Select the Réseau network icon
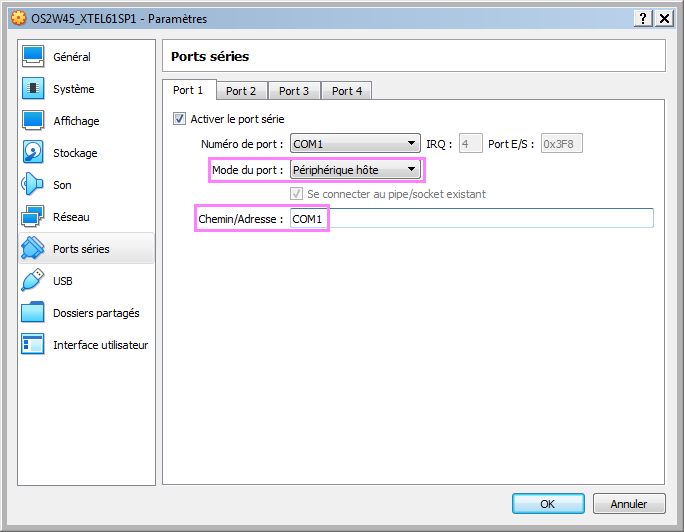The height and width of the screenshot is (532, 684). click(x=33, y=217)
